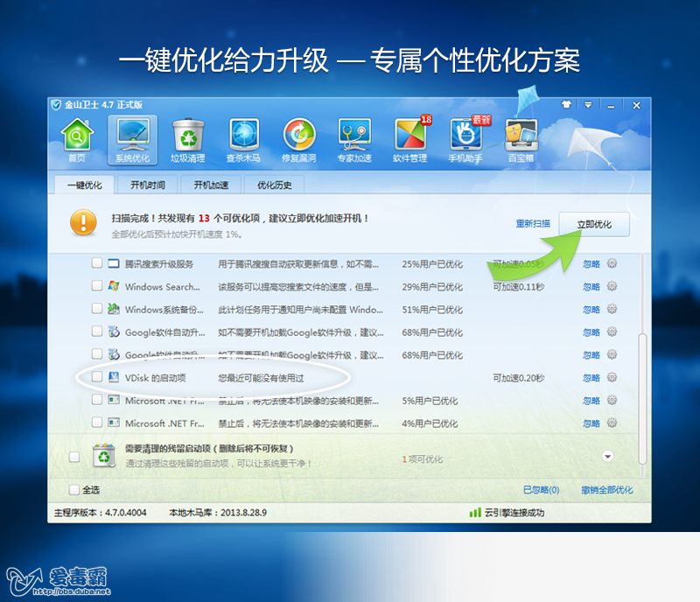Click the 可加速0.11秒 text in Windows Search row
Screen dimensions: 700x602
pyautogui.click(x=519, y=287)
